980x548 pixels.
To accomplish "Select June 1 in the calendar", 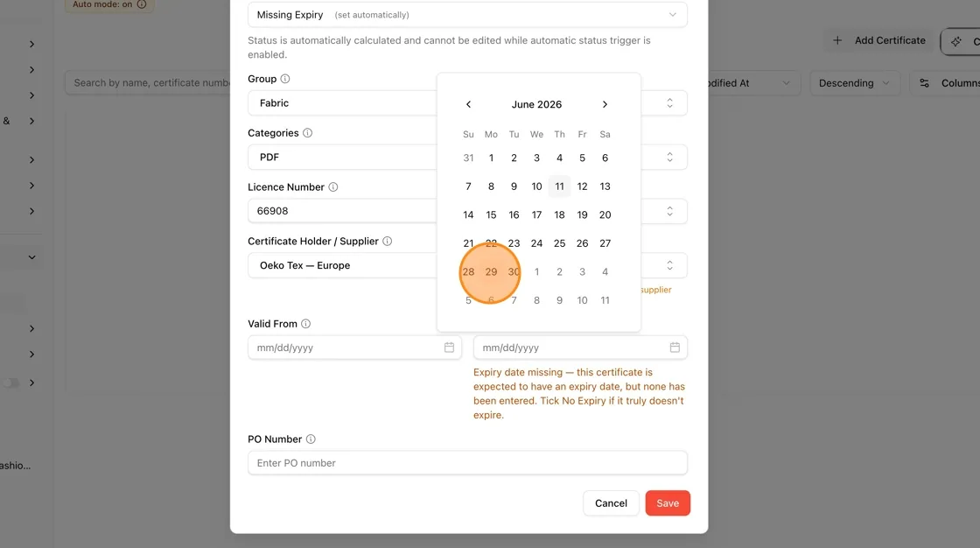I will (x=491, y=158).
